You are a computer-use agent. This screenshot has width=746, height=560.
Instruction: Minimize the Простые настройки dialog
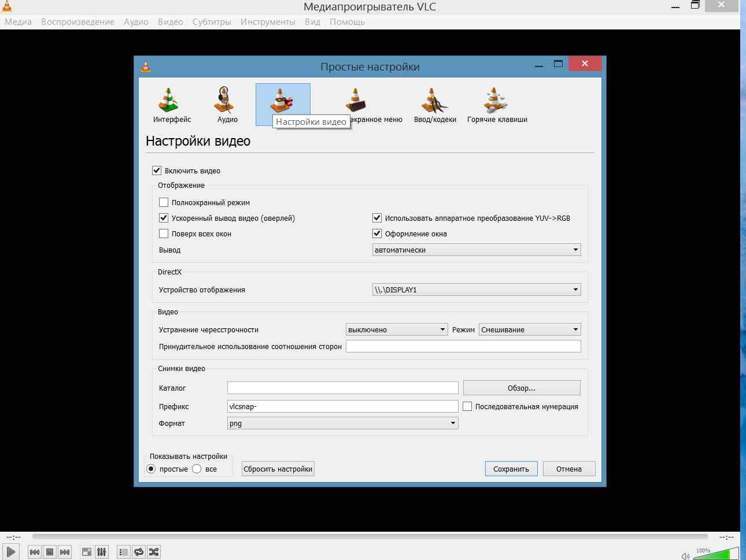(x=539, y=65)
